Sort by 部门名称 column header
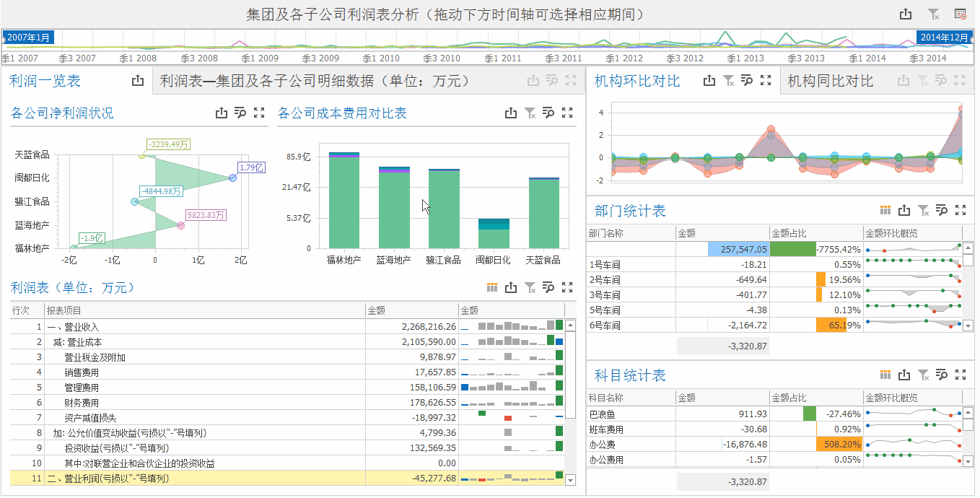Screen dimensions: 980x498 [x=631, y=234]
